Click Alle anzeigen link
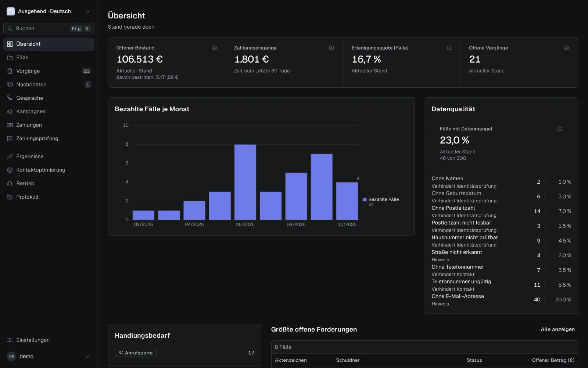This screenshot has height=368, width=588. 557,329
